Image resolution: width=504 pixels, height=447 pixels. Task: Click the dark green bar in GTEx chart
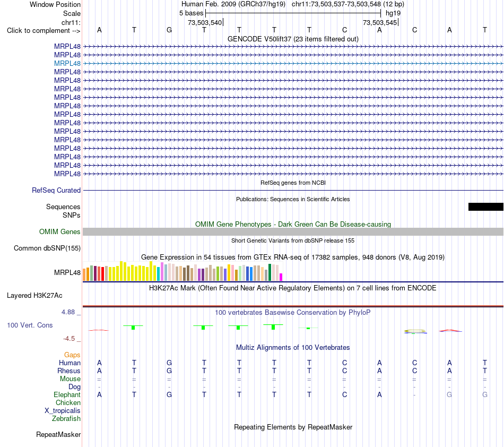(270, 272)
